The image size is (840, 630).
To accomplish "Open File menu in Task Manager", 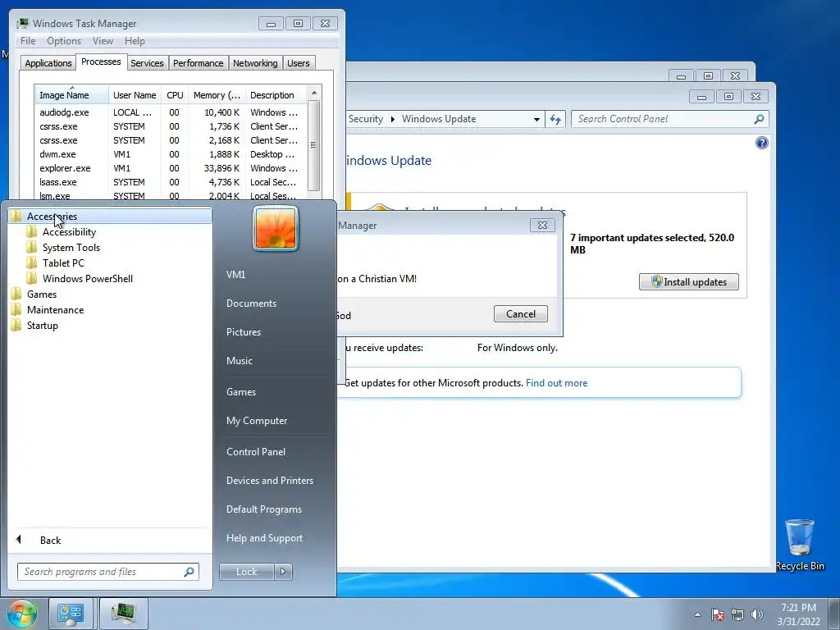I will 28,41.
